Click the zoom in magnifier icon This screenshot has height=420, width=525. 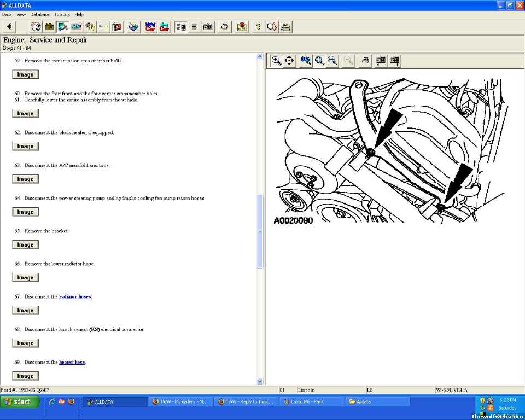277,61
